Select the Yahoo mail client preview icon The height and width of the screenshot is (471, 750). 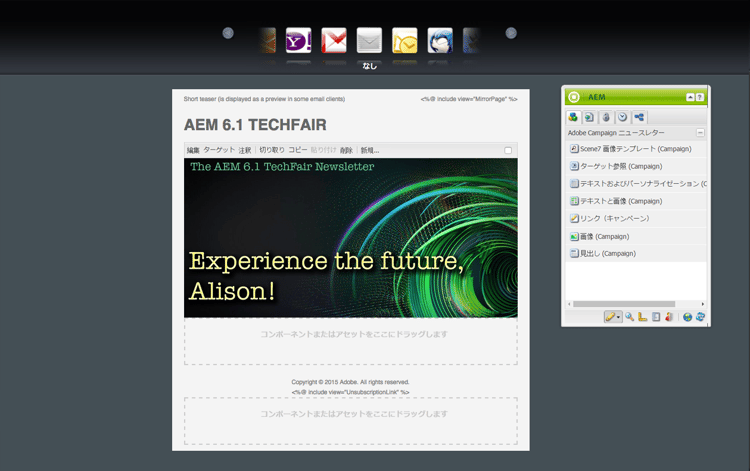pyautogui.click(x=298, y=40)
